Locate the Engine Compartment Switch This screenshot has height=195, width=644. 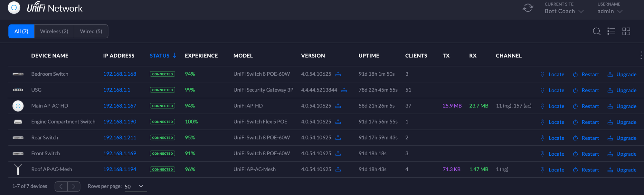[552, 122]
